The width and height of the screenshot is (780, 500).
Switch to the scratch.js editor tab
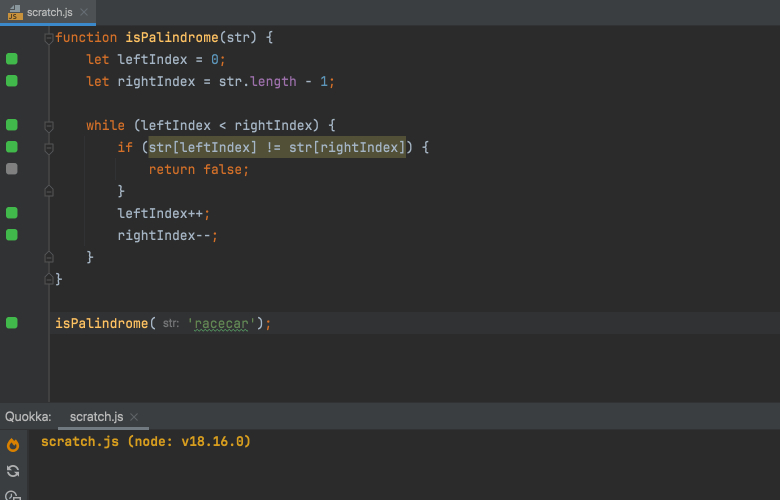49,12
